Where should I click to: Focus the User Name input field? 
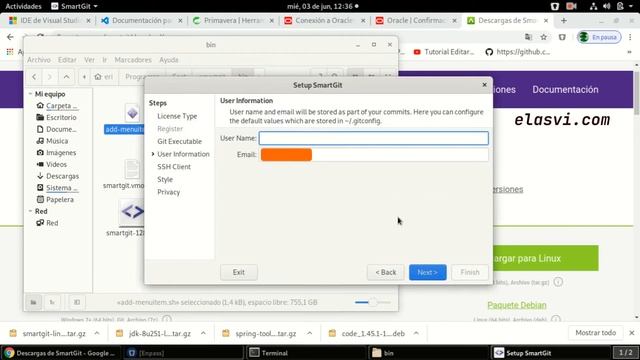[373, 138]
